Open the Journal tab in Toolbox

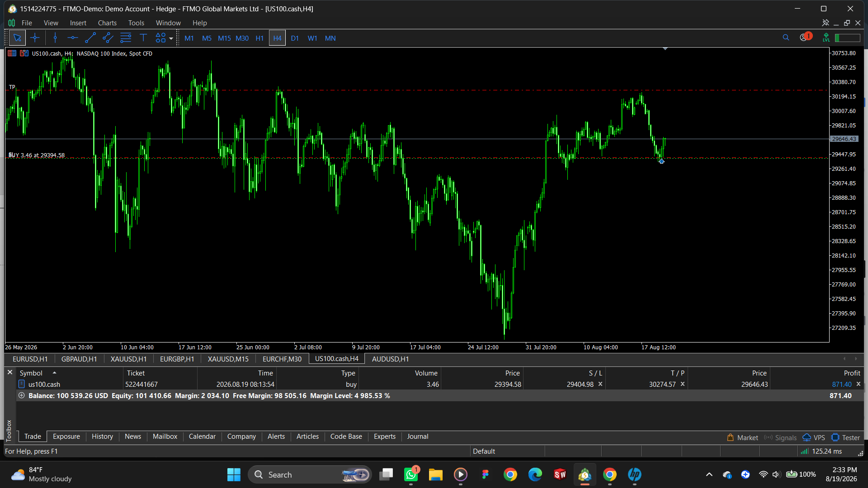417,436
